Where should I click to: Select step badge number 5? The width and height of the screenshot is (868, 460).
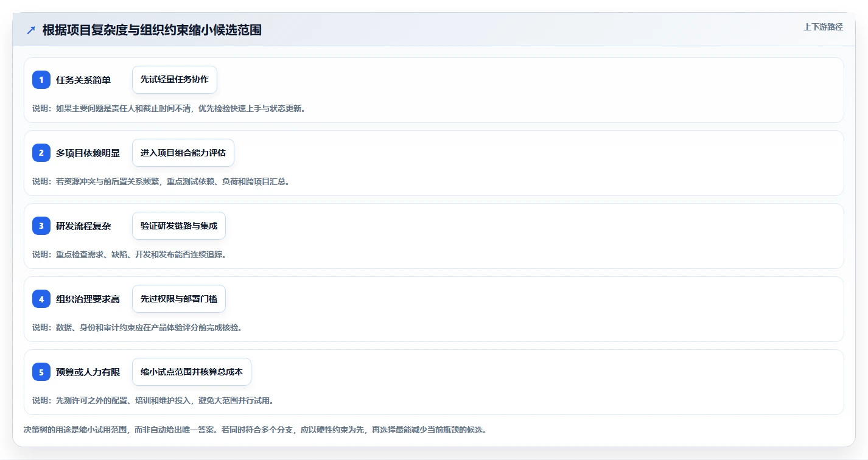41,372
